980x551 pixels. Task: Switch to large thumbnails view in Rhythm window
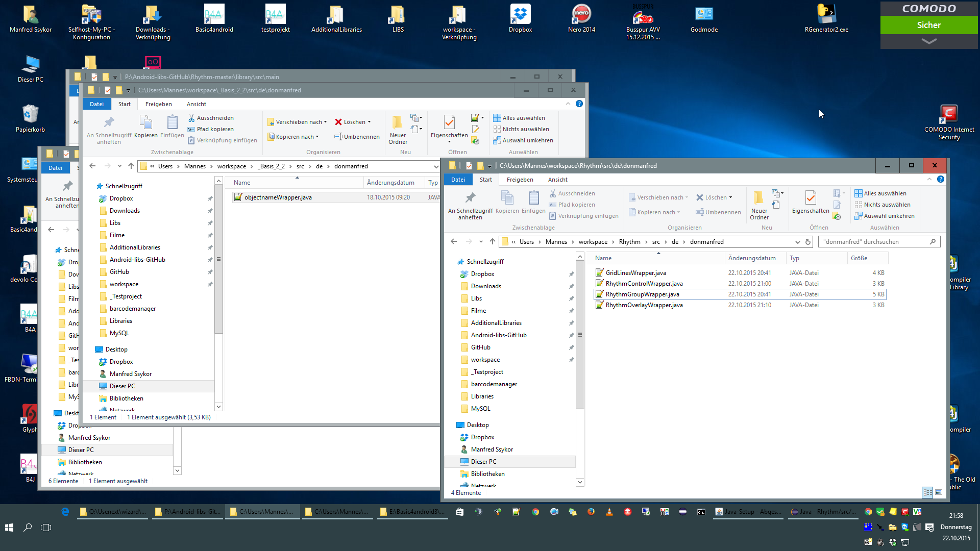point(939,492)
